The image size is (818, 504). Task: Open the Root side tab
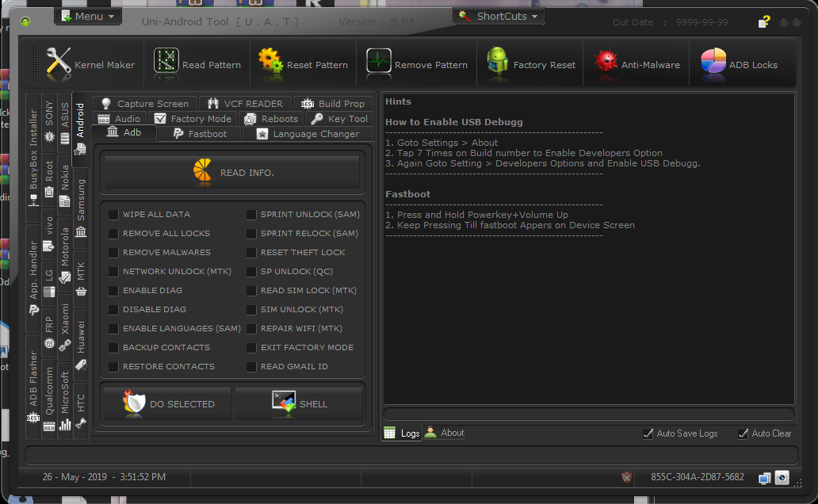49,178
